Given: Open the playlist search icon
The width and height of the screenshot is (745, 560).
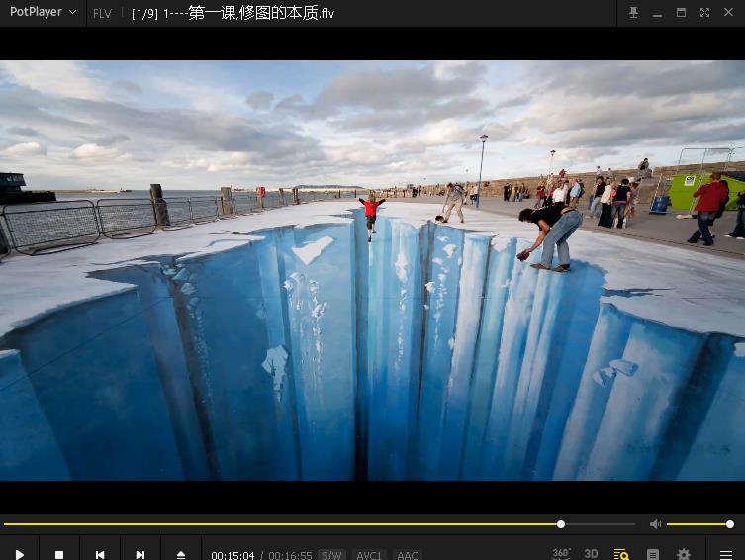Looking at the screenshot, I should 621,554.
